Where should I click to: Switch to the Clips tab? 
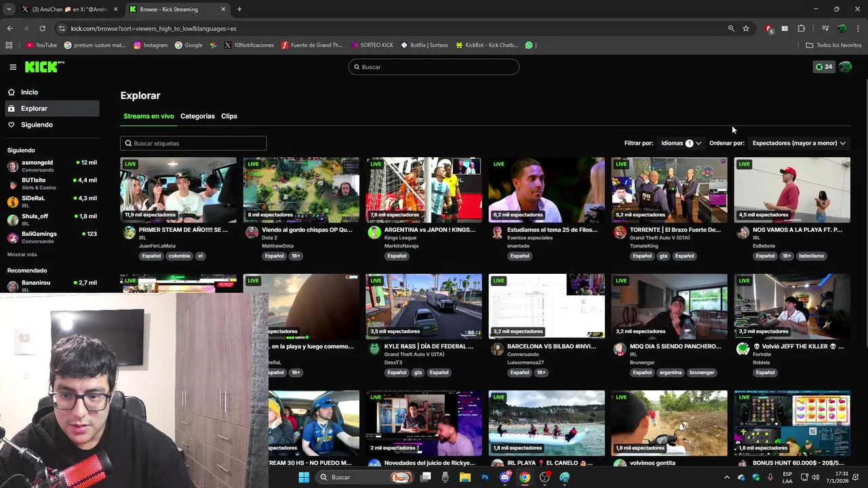[229, 116]
